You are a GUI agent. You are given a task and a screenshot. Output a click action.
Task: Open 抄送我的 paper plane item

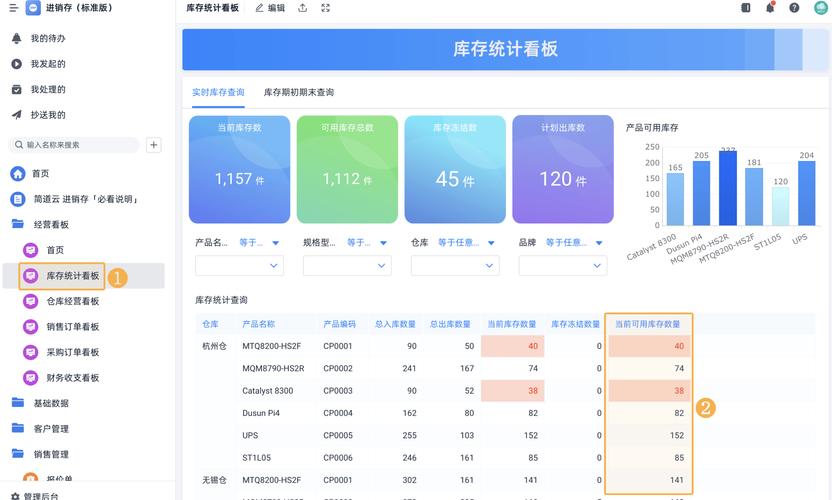coord(38,115)
